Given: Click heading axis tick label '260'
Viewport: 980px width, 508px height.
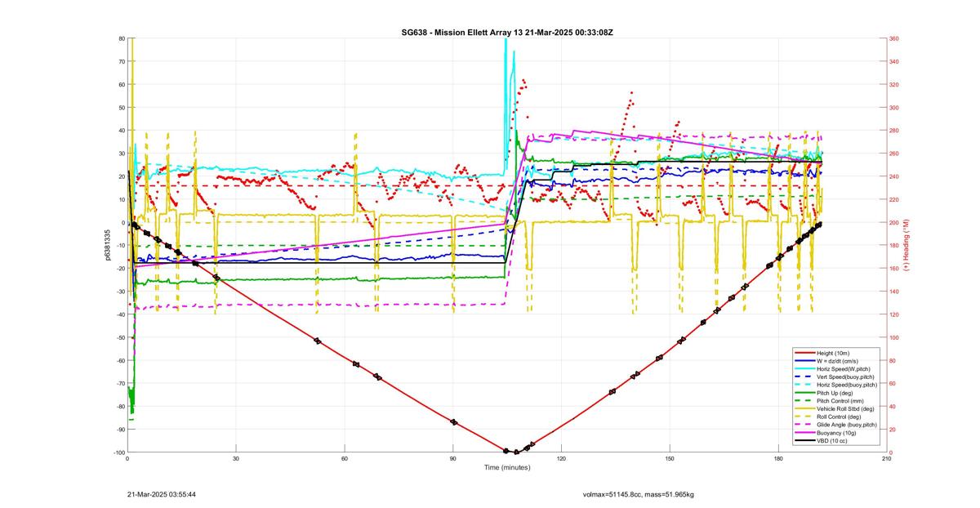Looking at the screenshot, I should coord(893,154).
